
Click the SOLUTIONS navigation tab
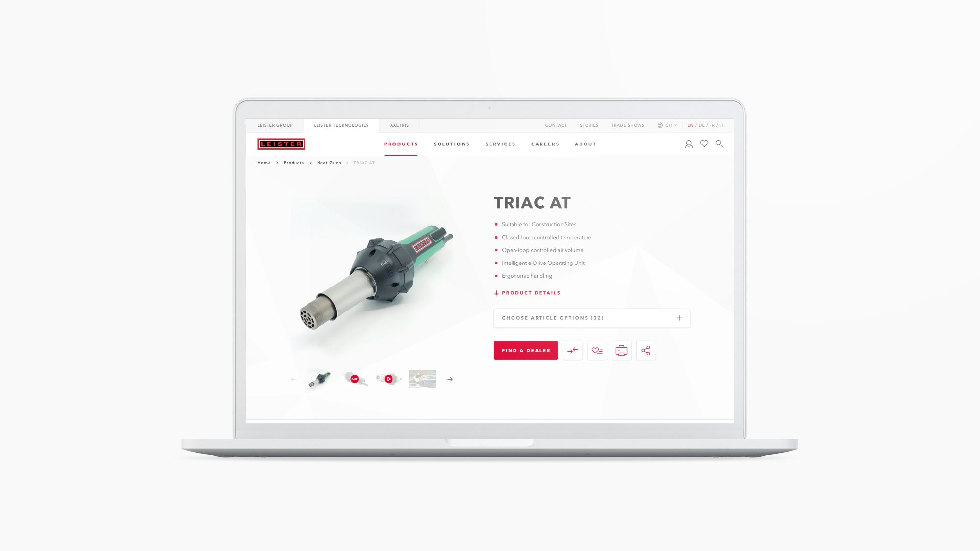(451, 144)
